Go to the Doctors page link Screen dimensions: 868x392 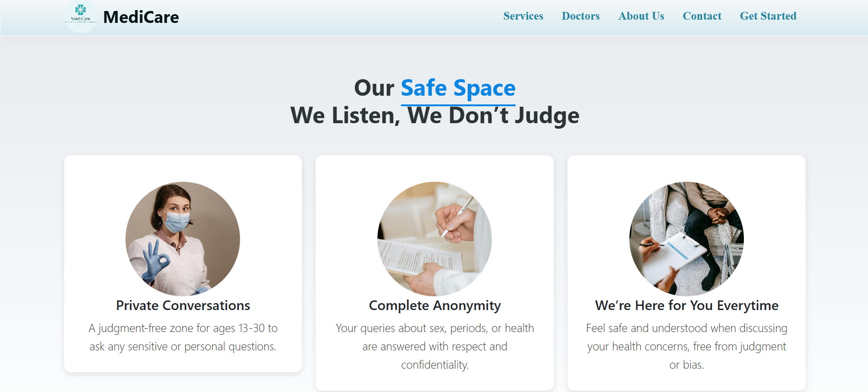click(580, 16)
